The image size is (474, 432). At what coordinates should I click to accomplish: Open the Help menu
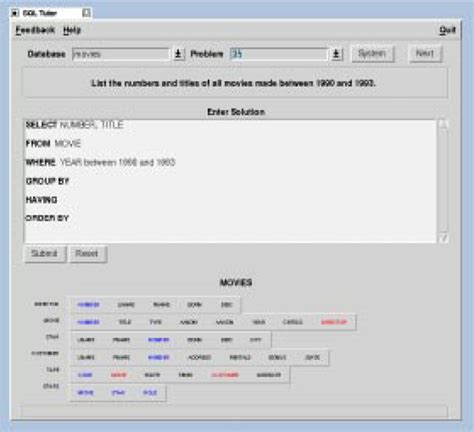point(72,30)
